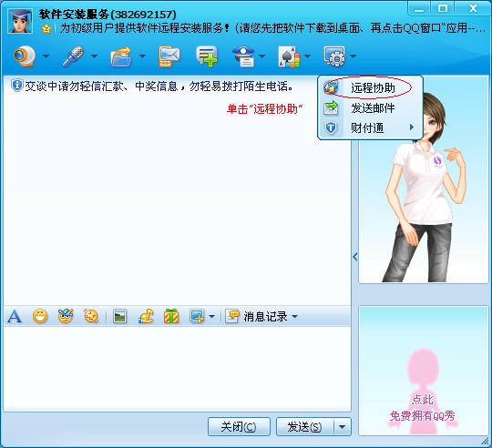Screen dimensions: 492x448
Task: Start a voice call with microphone icon
Action: pyautogui.click(x=73, y=56)
